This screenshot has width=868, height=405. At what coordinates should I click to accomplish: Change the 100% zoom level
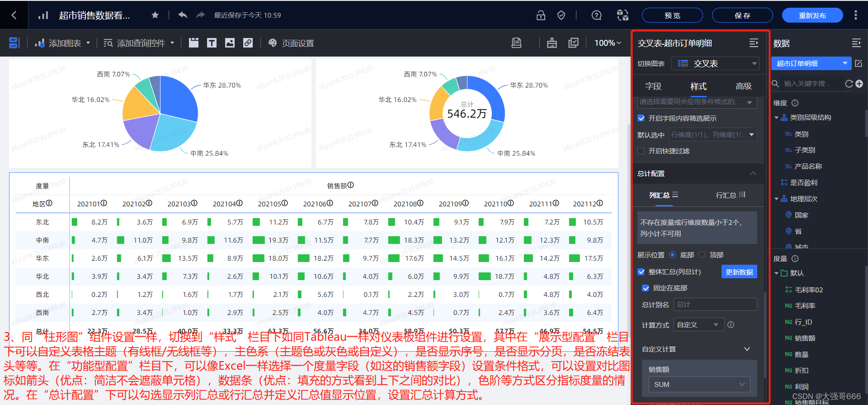(608, 43)
